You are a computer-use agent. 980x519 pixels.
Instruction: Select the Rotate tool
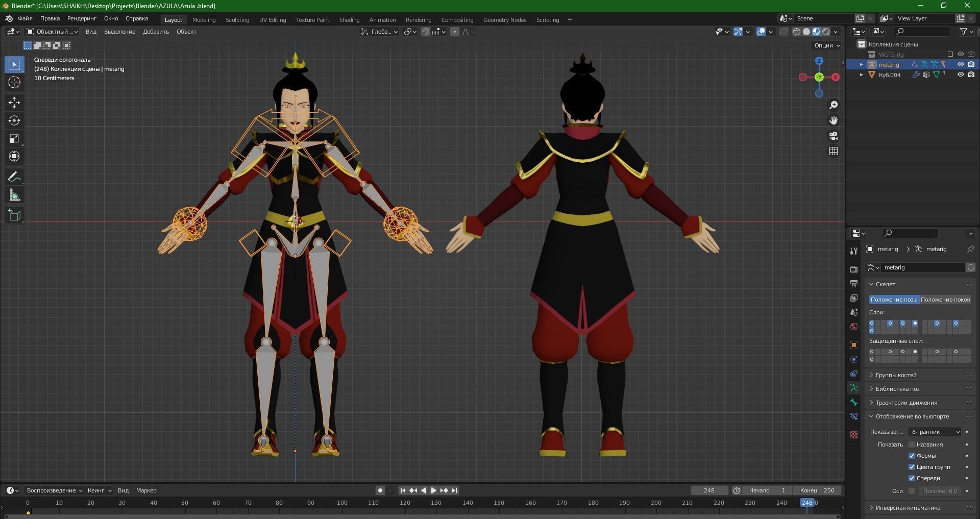14,120
